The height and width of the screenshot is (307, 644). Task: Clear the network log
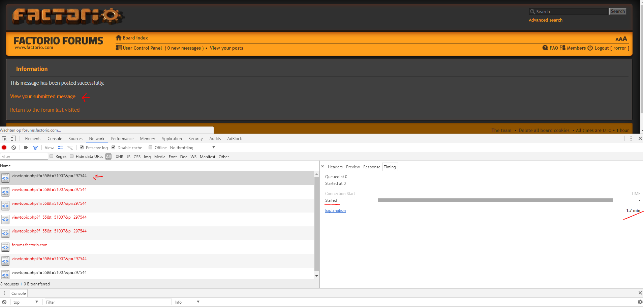coord(13,148)
